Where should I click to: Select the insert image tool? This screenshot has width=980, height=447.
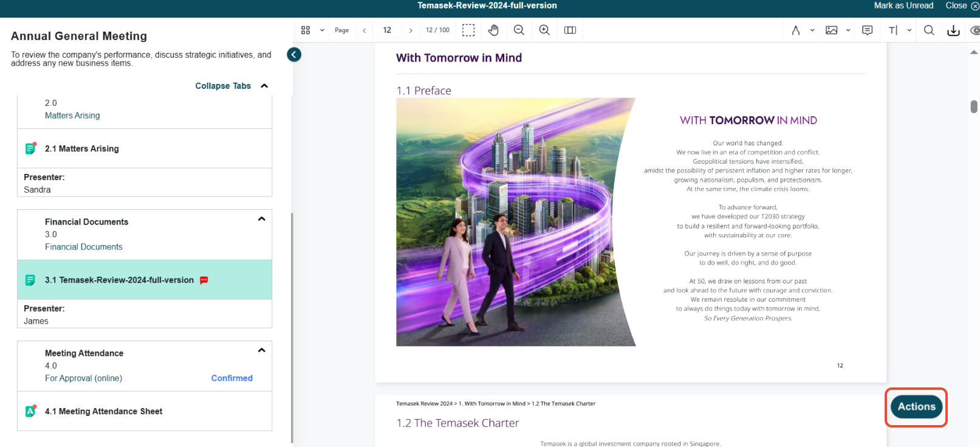pyautogui.click(x=832, y=30)
